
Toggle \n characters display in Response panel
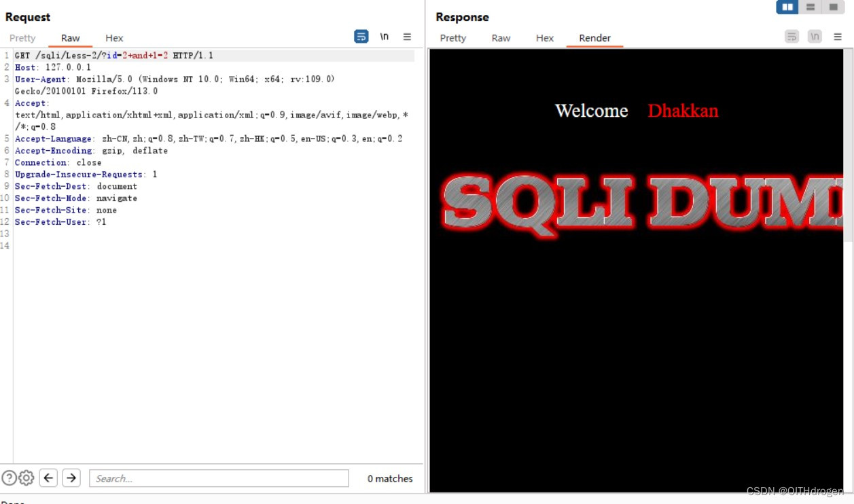tap(815, 37)
